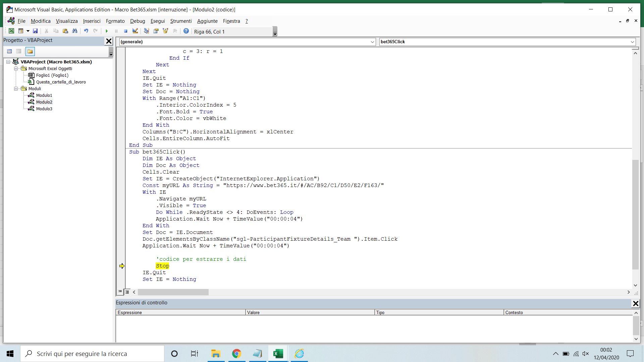Open the Esegui menu

click(158, 21)
